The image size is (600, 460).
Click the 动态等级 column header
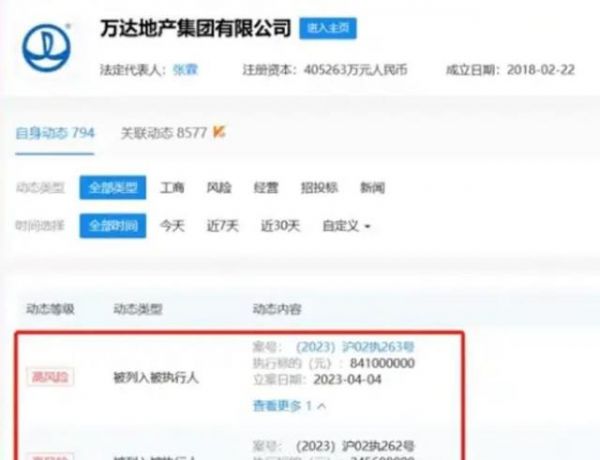(x=50, y=309)
